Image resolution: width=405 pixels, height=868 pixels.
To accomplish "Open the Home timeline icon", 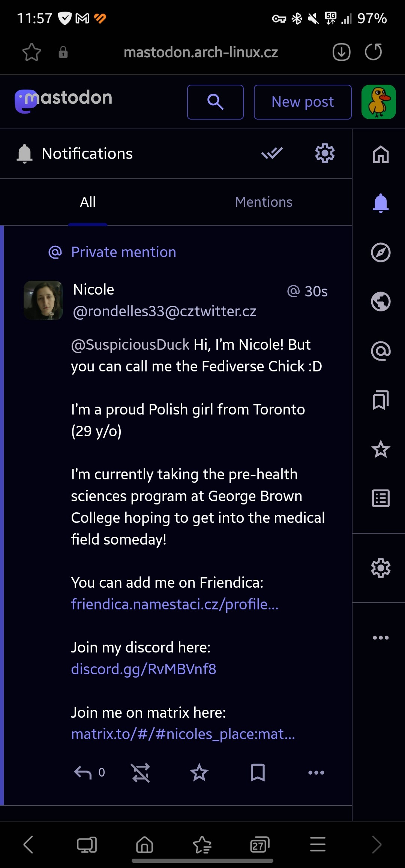I will (381, 154).
